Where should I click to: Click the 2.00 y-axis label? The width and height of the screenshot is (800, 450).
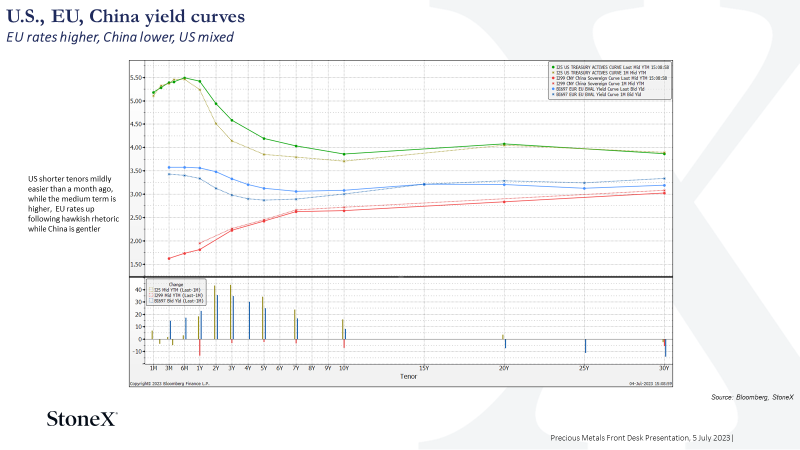point(136,241)
